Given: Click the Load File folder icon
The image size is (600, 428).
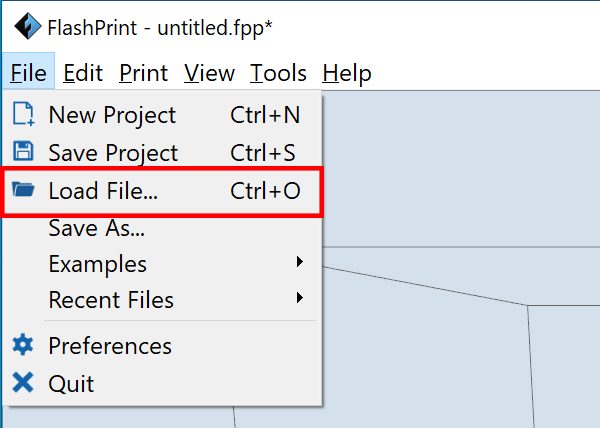Looking at the screenshot, I should [x=23, y=189].
